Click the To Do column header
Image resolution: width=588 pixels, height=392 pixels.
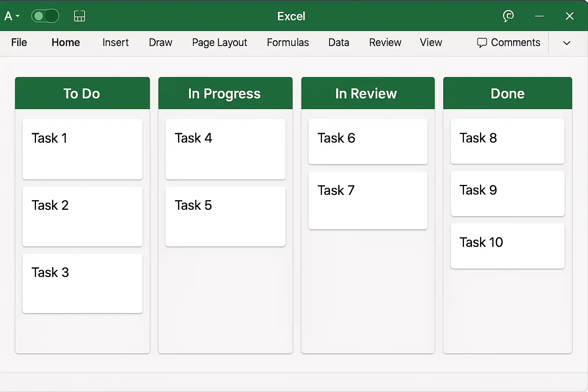82,93
